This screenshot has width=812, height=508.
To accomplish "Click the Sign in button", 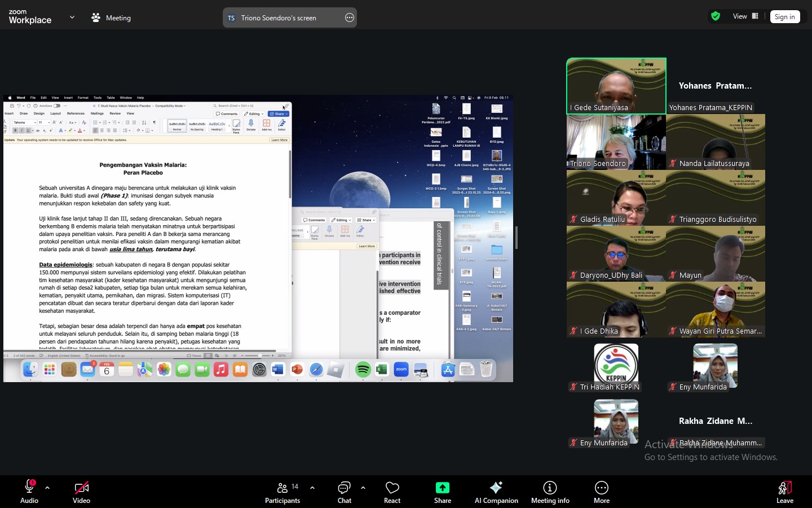I will [784, 17].
